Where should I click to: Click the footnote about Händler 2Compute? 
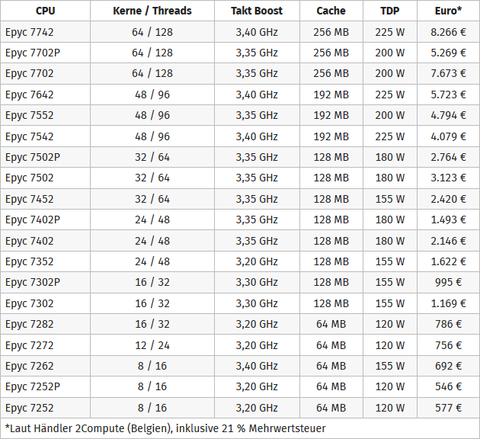point(165,428)
